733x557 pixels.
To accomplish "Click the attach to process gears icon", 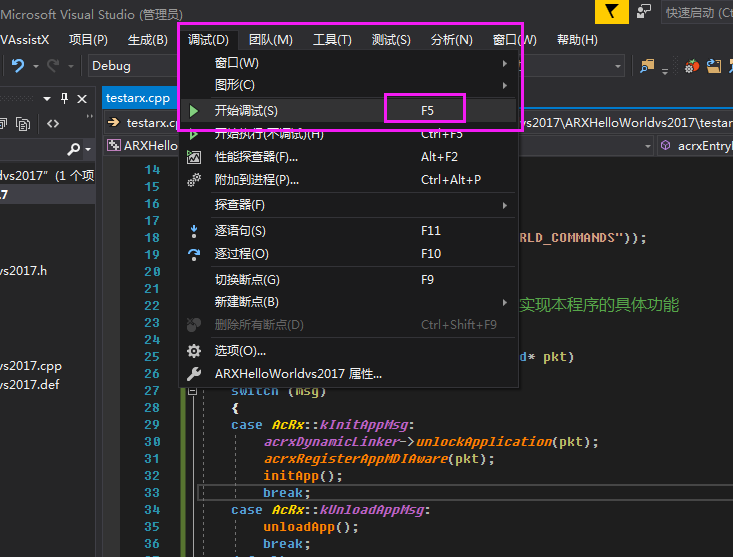I will pyautogui.click(x=194, y=180).
